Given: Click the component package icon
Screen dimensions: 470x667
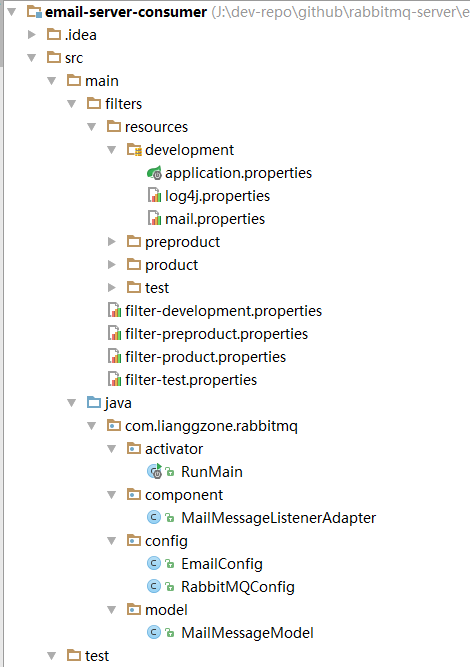Looking at the screenshot, I should tap(134, 494).
